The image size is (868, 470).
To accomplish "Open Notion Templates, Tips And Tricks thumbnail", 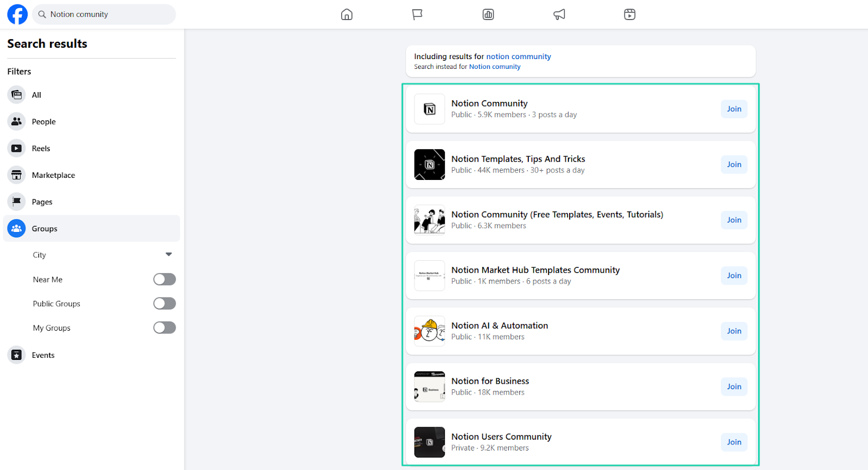I will 430,165.
